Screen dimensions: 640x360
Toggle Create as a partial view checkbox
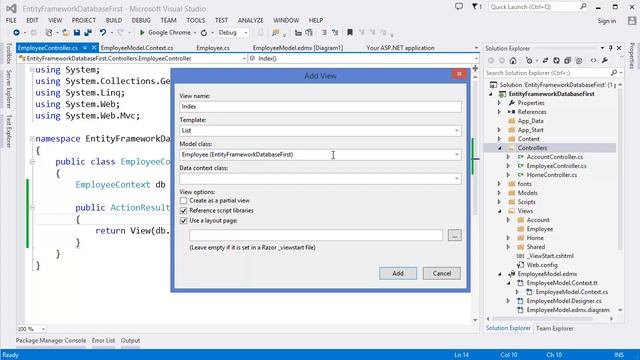[184, 201]
